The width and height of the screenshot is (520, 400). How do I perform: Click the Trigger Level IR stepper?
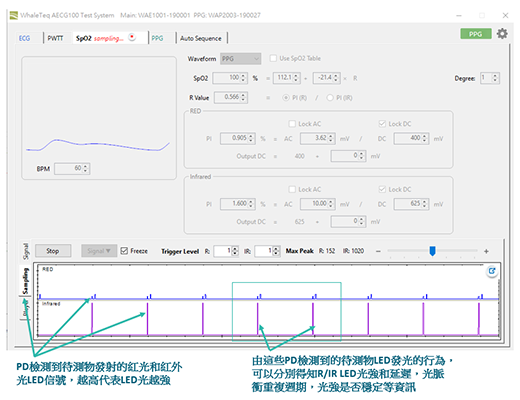[276, 251]
